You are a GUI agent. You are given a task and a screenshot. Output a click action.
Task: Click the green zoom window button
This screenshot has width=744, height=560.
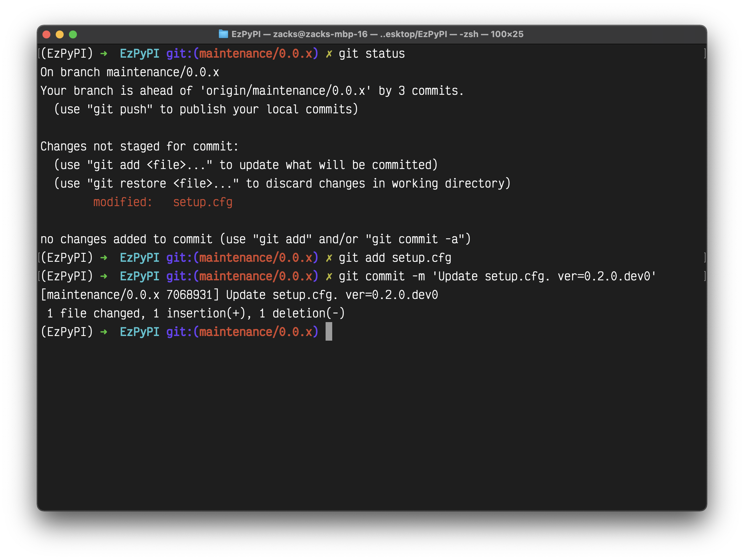coord(73,34)
